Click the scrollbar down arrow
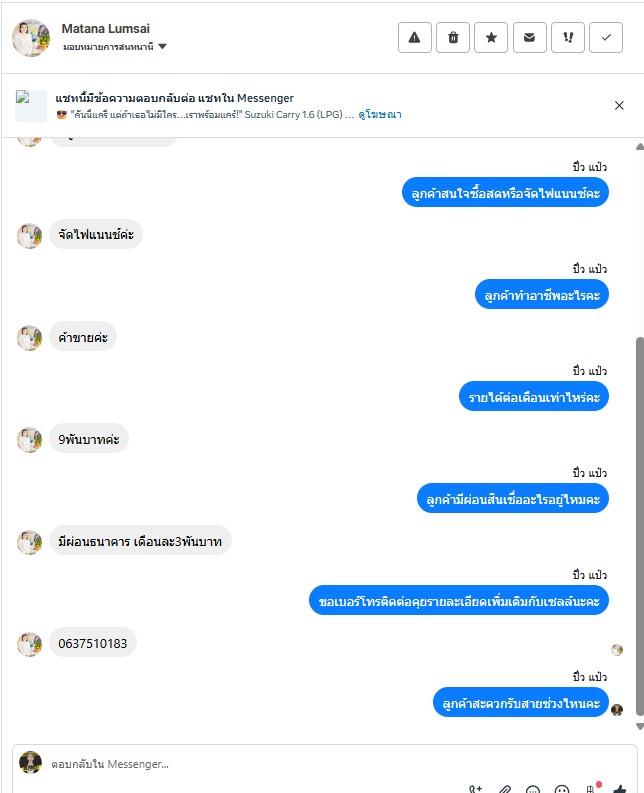The image size is (644, 793). pos(639,727)
